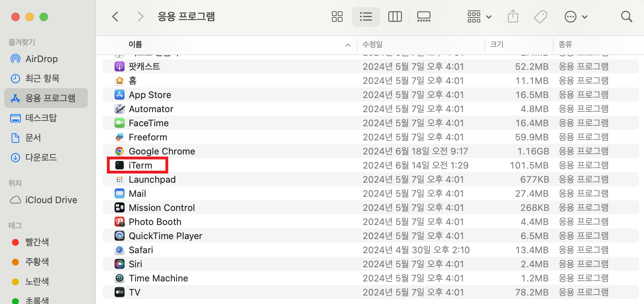Open 최근 항목 in the sidebar
Screen dimensions: 644x304
click(46, 78)
